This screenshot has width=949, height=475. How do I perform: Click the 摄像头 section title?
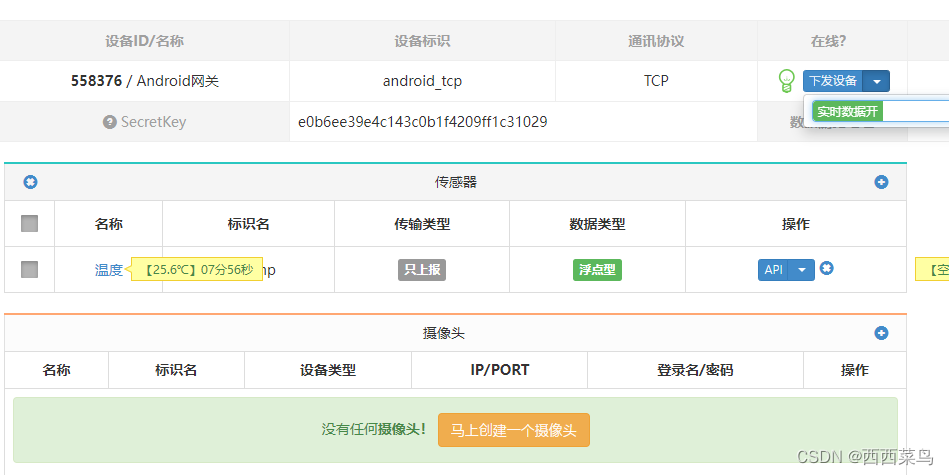pos(444,333)
